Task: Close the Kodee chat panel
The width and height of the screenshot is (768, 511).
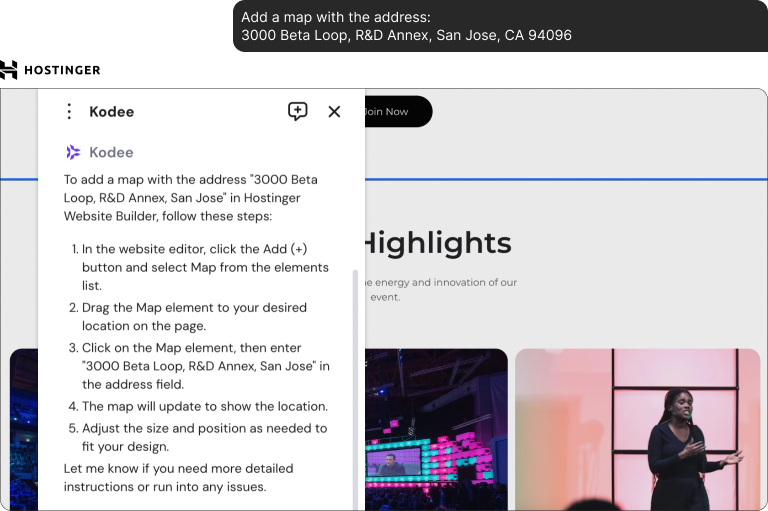Action: click(334, 112)
